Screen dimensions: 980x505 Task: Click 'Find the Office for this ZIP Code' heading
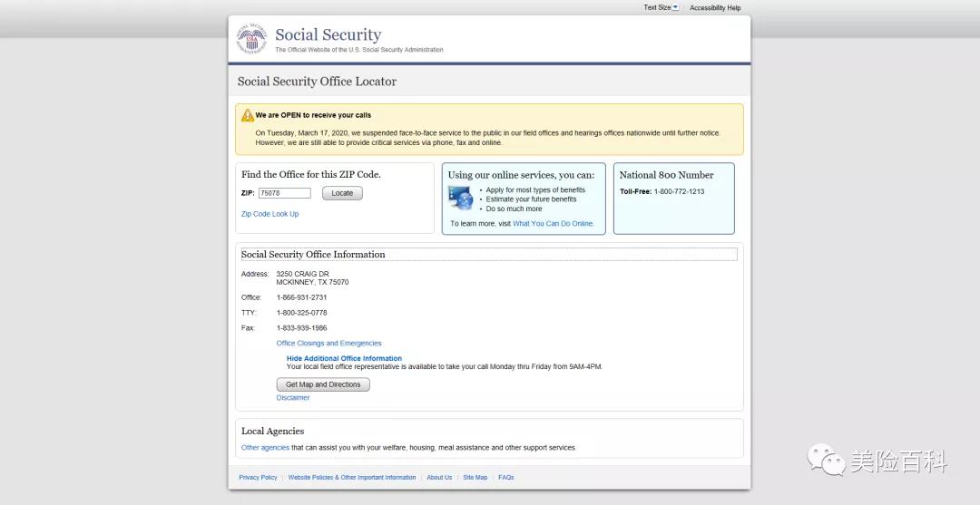(311, 175)
